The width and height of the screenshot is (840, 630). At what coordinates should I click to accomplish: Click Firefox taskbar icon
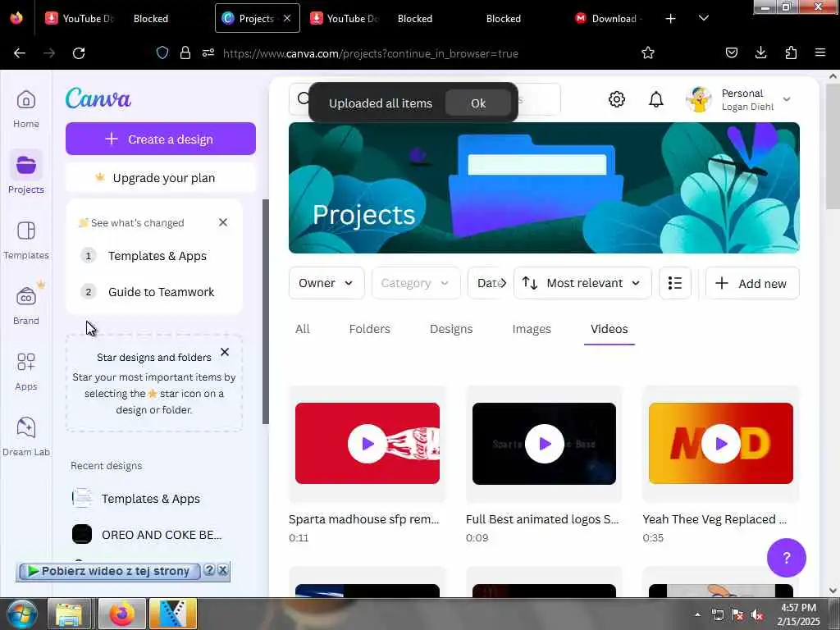[x=123, y=614]
